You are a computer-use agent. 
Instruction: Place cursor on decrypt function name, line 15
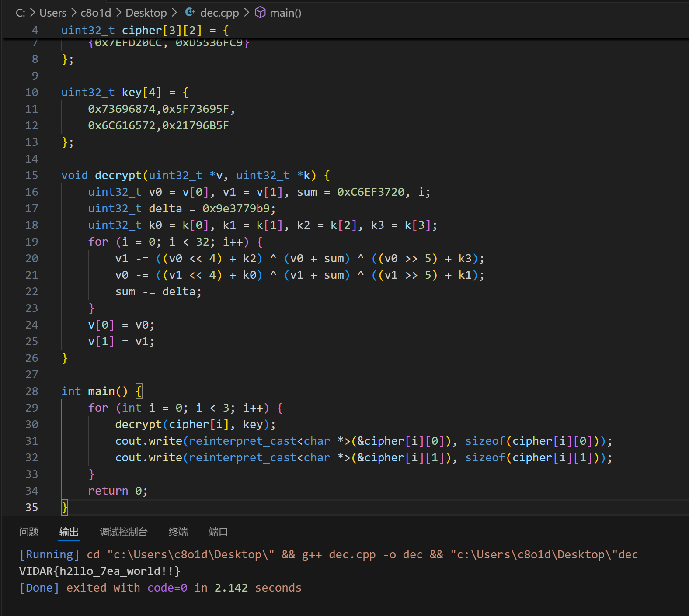click(x=118, y=175)
